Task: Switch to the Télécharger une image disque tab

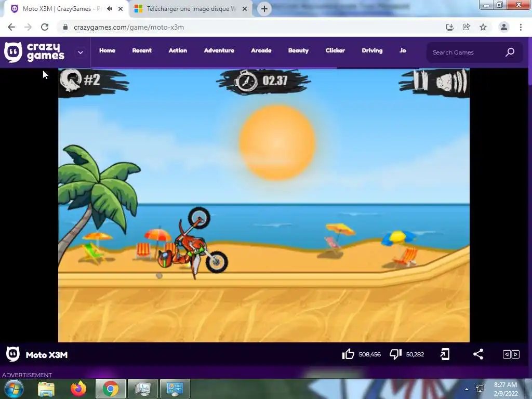Action: tap(191, 9)
